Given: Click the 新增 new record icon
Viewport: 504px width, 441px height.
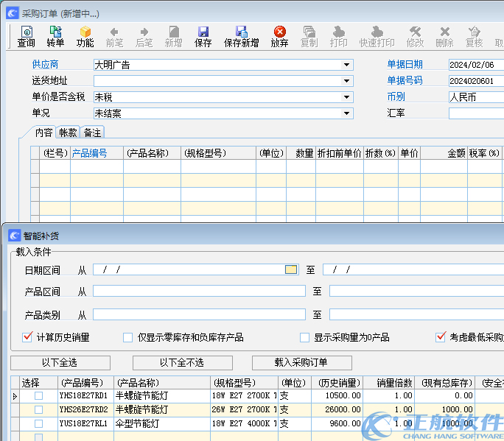Looking at the screenshot, I should tap(173, 36).
